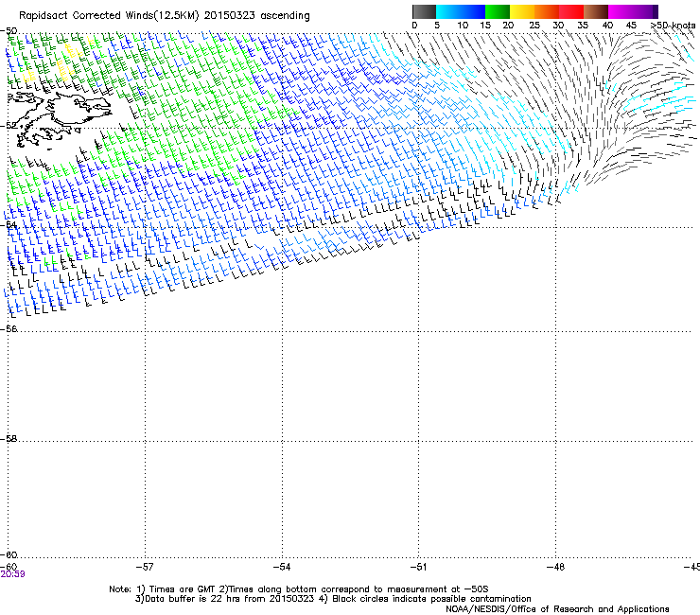
Task: Click the dark purple >50 knots swatch
Action: point(656,11)
